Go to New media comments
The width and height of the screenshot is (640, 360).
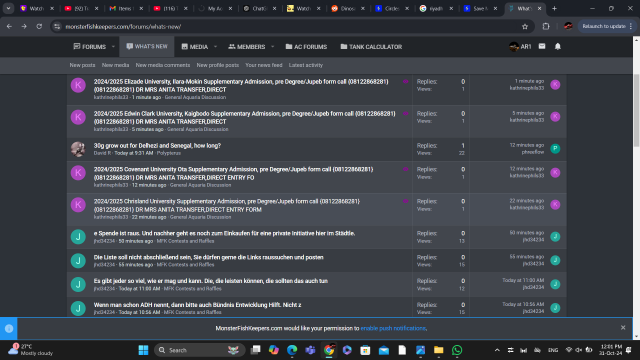[x=163, y=65]
